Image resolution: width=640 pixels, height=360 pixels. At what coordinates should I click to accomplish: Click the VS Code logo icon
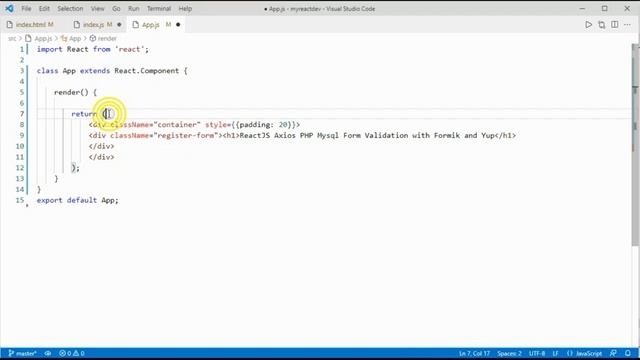(9, 8)
